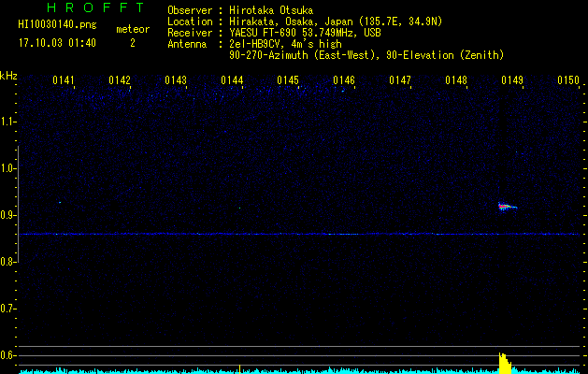The height and width of the screenshot is (374, 588).
Task: Click the 0150 time marker
Action: [568, 80]
